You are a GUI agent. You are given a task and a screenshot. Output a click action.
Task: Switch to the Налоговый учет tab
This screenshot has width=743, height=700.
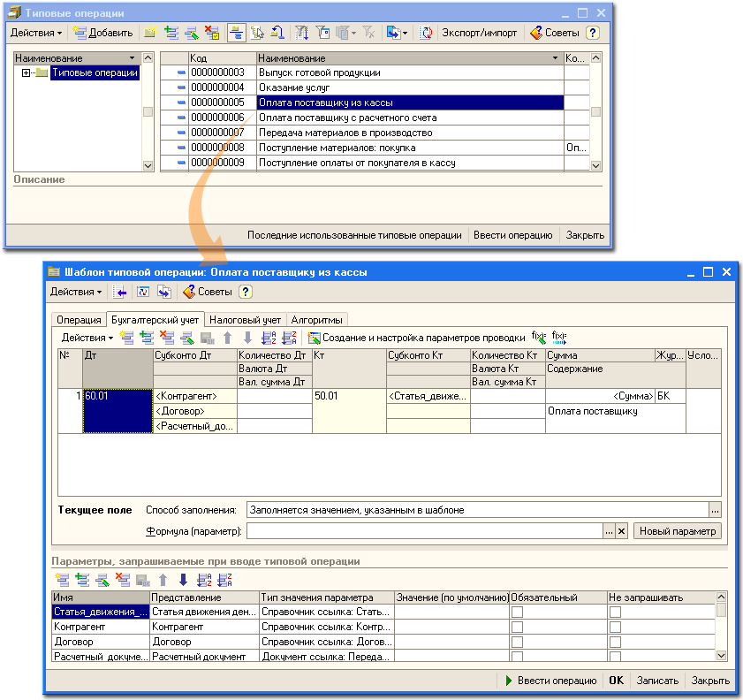[245, 319]
